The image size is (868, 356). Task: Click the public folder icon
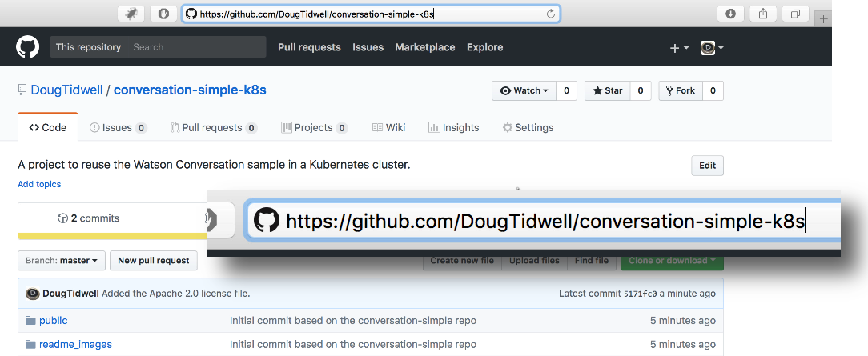[30, 321]
